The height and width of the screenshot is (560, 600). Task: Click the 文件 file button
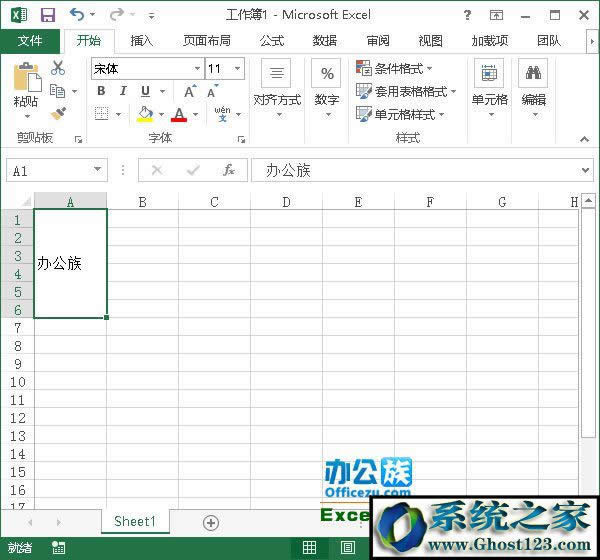[30, 41]
